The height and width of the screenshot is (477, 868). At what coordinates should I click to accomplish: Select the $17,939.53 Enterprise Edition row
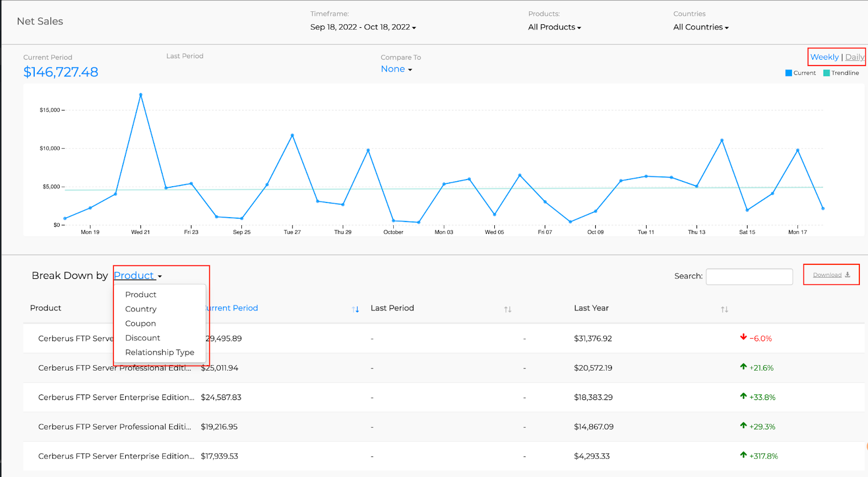(444, 456)
